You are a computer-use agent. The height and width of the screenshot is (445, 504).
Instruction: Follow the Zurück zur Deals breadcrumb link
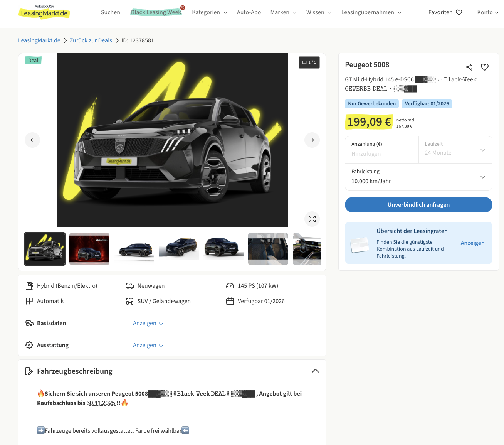[x=91, y=40]
